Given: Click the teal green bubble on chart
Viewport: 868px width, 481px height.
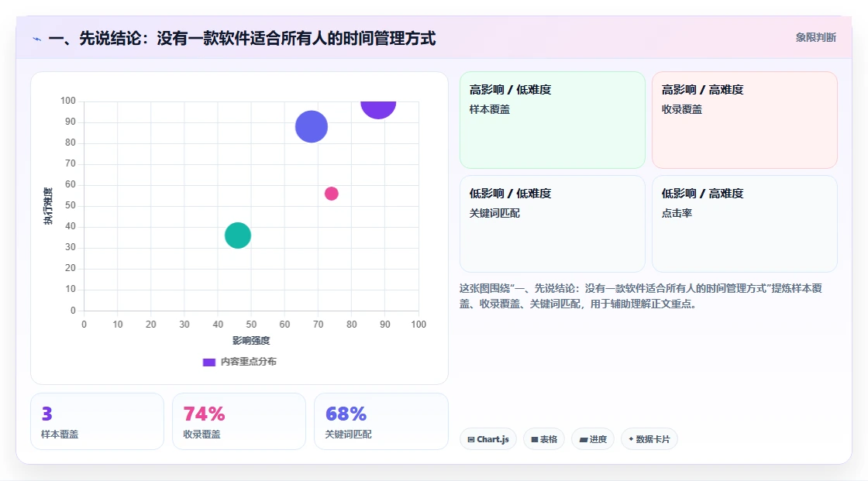Looking at the screenshot, I should pos(237,235).
